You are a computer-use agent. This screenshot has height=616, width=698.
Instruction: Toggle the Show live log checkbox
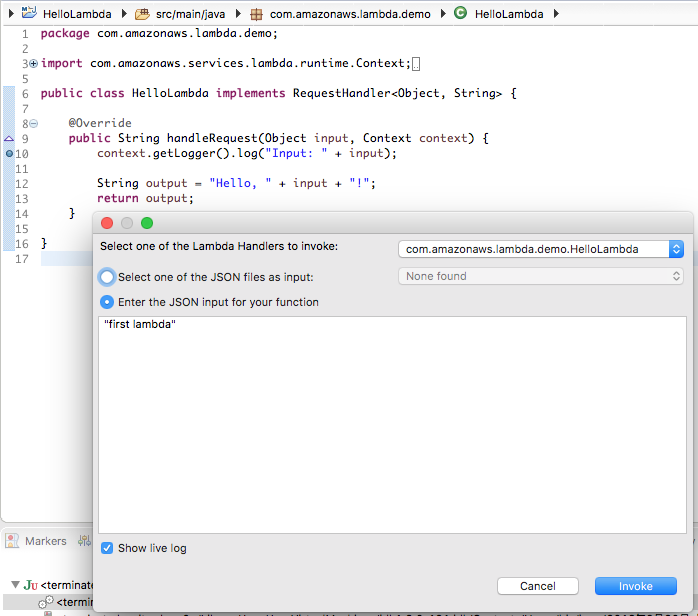[107, 548]
